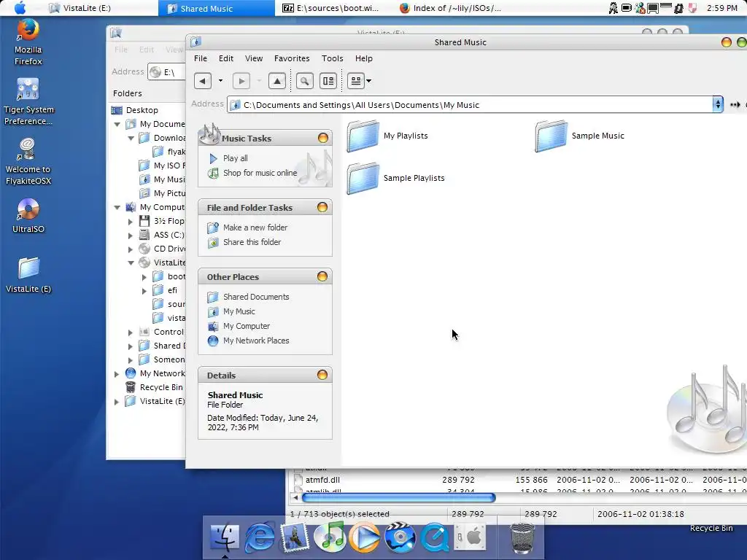Go to My Network Places link
This screenshot has width=747, height=560.
[x=256, y=341]
